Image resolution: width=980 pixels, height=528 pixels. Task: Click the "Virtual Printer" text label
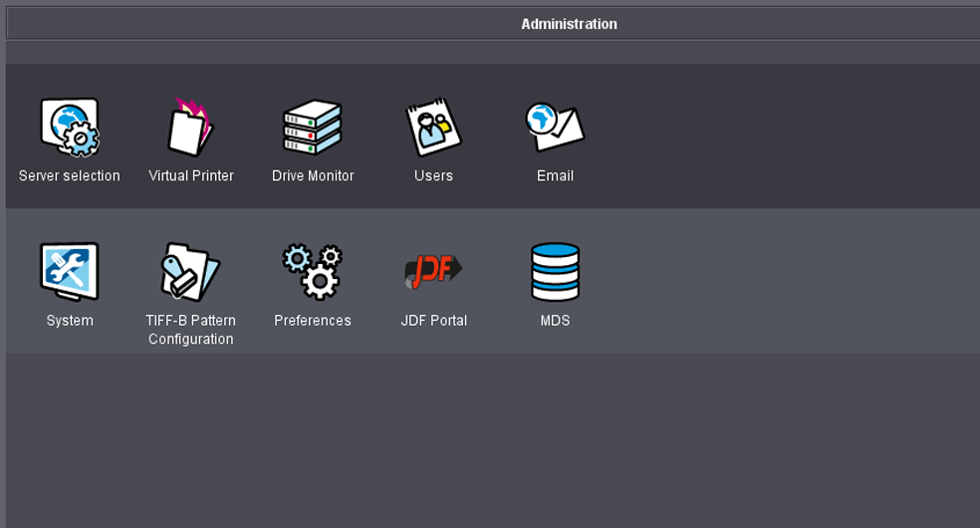191,176
